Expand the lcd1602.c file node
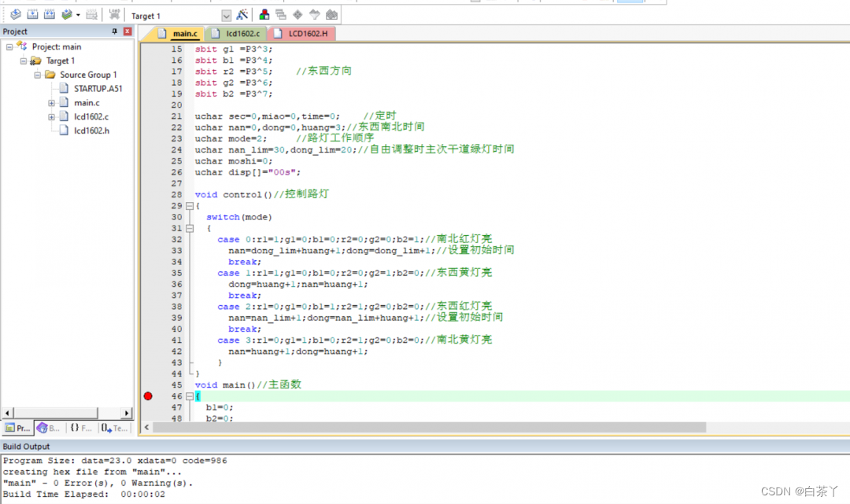850x504 pixels. click(x=51, y=117)
